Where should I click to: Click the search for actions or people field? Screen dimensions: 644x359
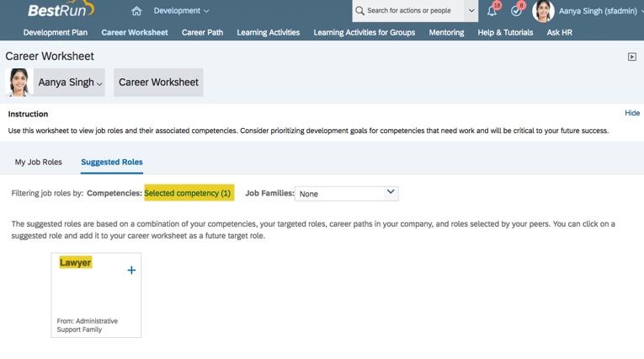tap(412, 11)
